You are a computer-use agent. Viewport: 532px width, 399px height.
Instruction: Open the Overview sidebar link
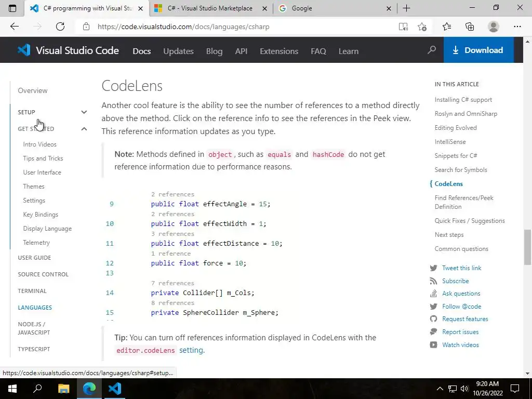(33, 90)
